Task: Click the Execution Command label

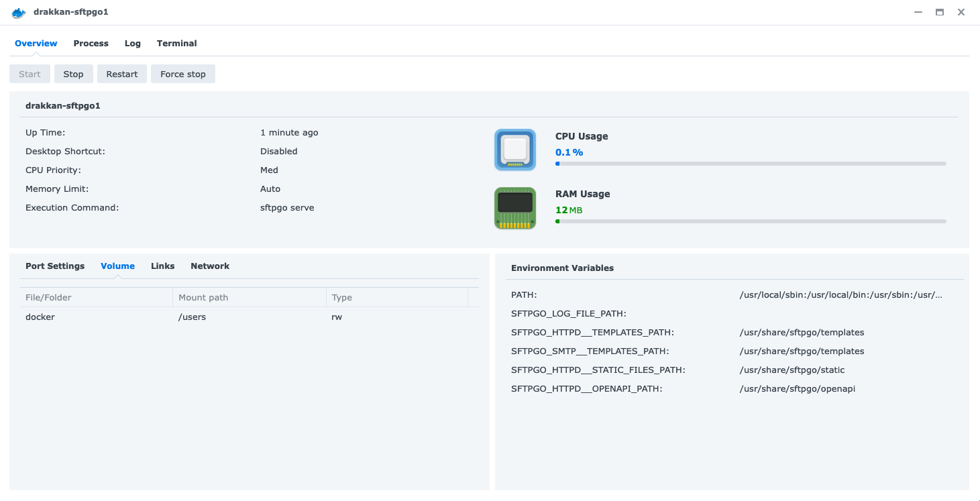Action: (72, 207)
